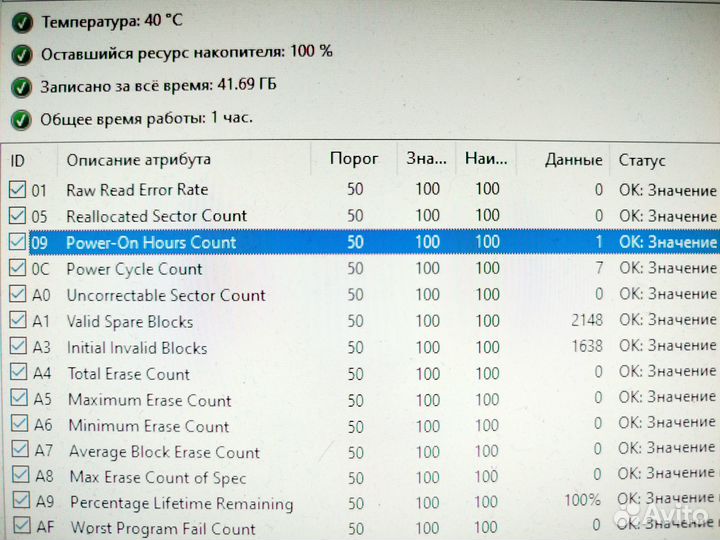Select the Uncorrectable Sector Count row
The width and height of the screenshot is (720, 540).
point(166,295)
